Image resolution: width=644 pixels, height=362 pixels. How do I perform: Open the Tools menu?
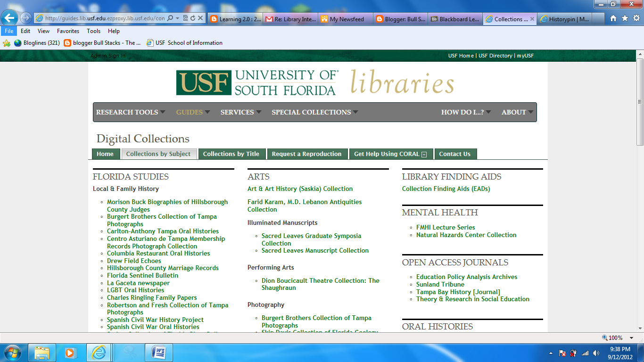click(x=93, y=31)
